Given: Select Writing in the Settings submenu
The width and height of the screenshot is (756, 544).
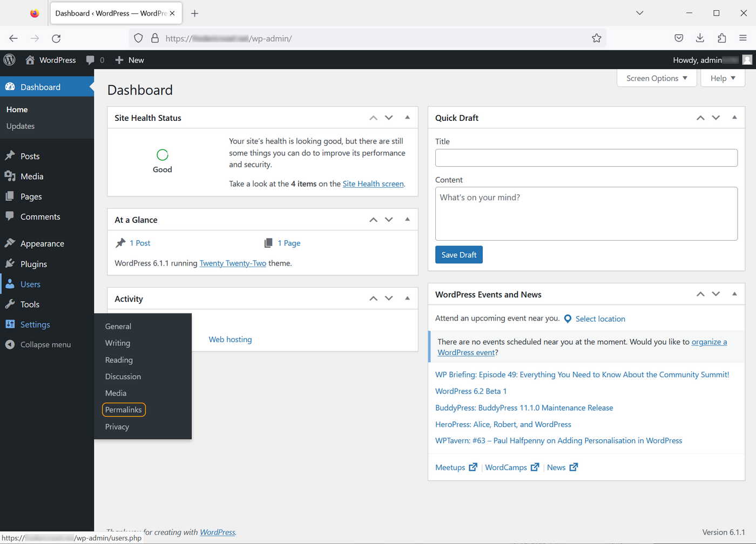Looking at the screenshot, I should [x=117, y=343].
